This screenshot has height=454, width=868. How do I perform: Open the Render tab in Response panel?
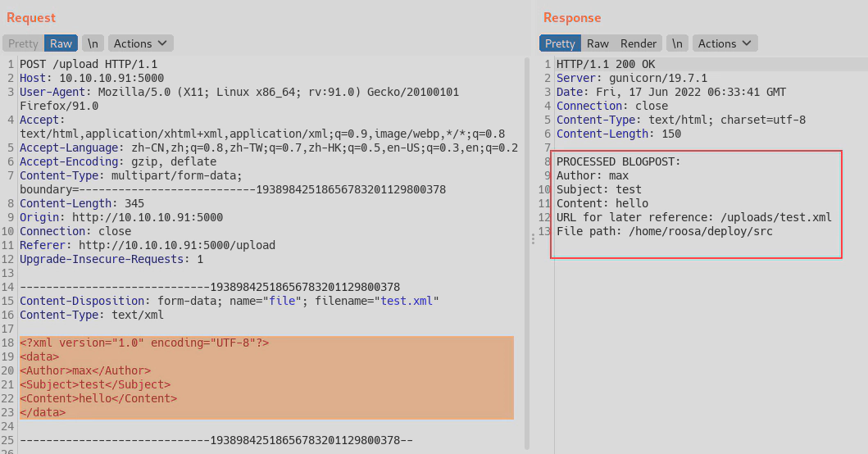(639, 43)
